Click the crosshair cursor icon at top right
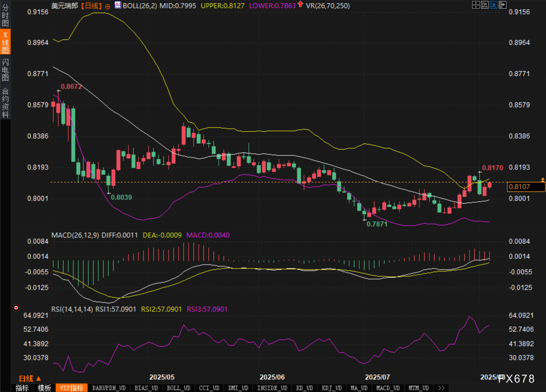 pyautogui.click(x=475, y=5)
